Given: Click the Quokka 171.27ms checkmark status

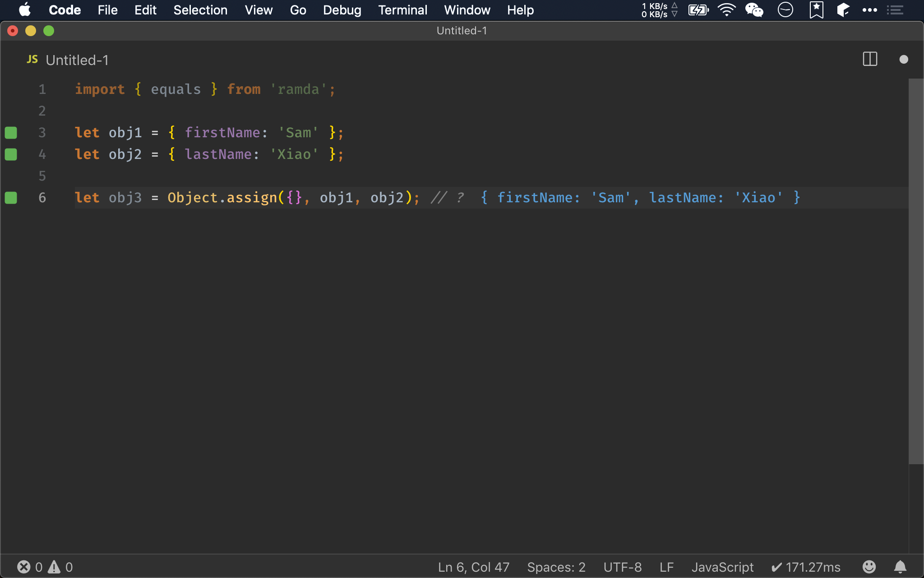Looking at the screenshot, I should click(x=806, y=567).
